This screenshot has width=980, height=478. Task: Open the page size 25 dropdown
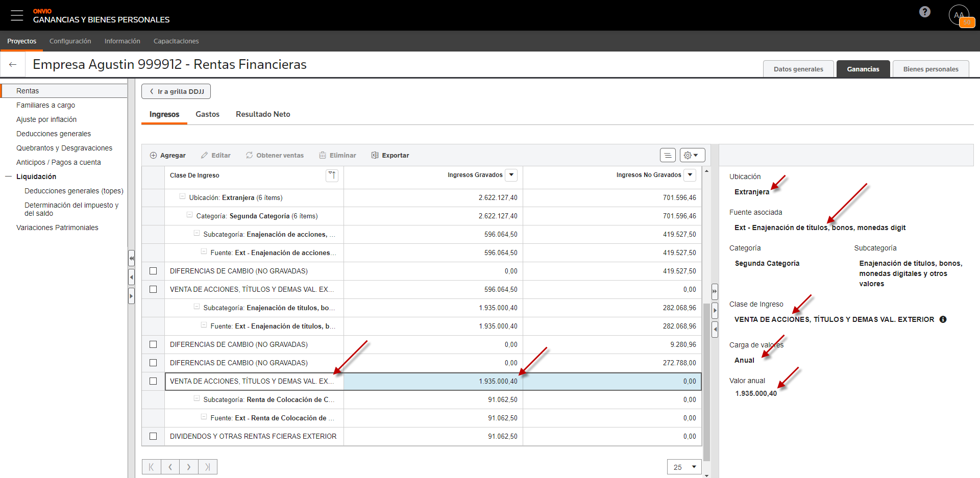684,467
